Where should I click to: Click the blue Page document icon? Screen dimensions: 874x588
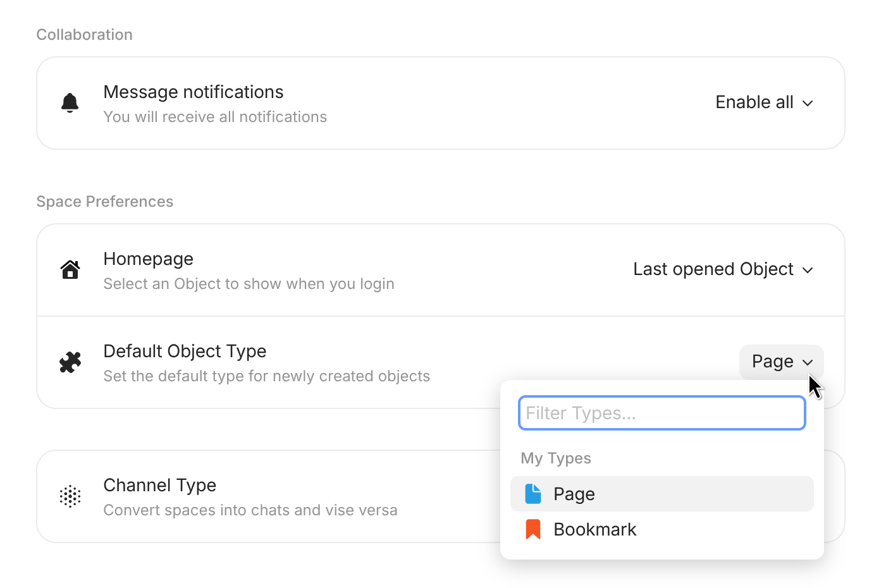tap(533, 494)
